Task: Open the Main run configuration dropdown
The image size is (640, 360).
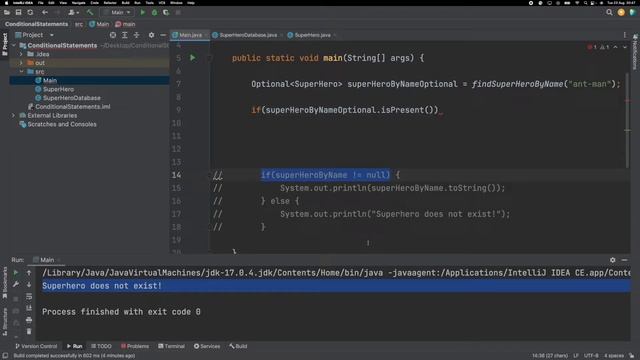Action: click(118, 13)
